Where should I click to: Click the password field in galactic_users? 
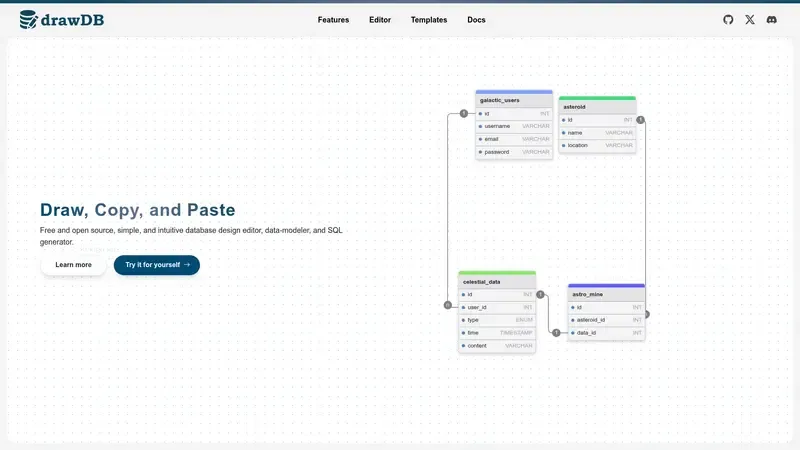(x=514, y=152)
